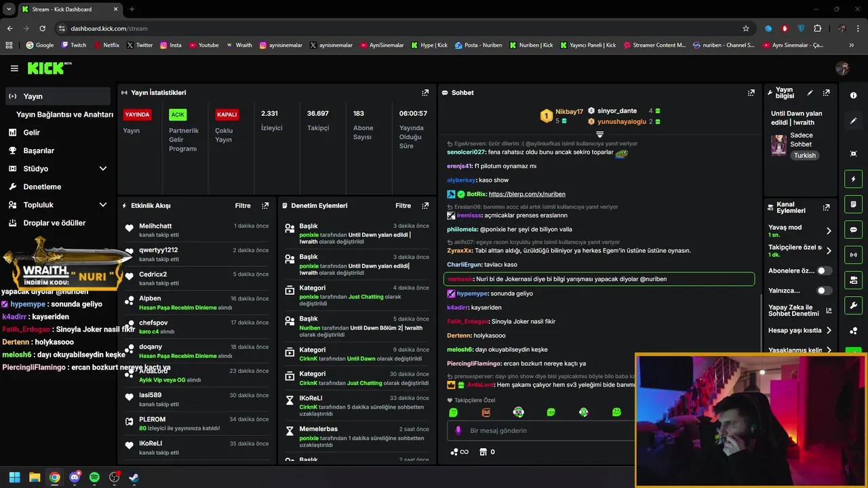Screen dimensions: 868x488
Task: Pop out the Yayın bilgisi panel
Action: pos(826,93)
